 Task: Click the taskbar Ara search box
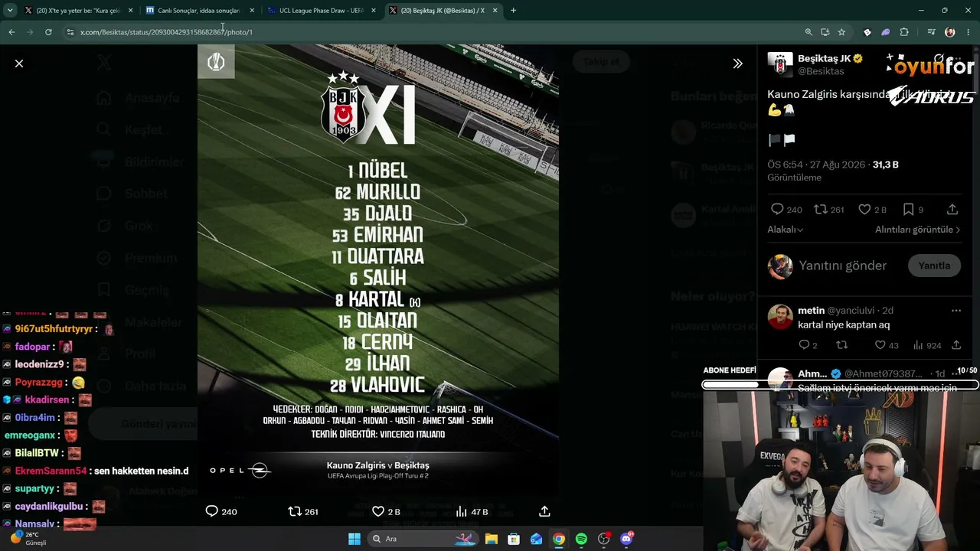(422, 539)
